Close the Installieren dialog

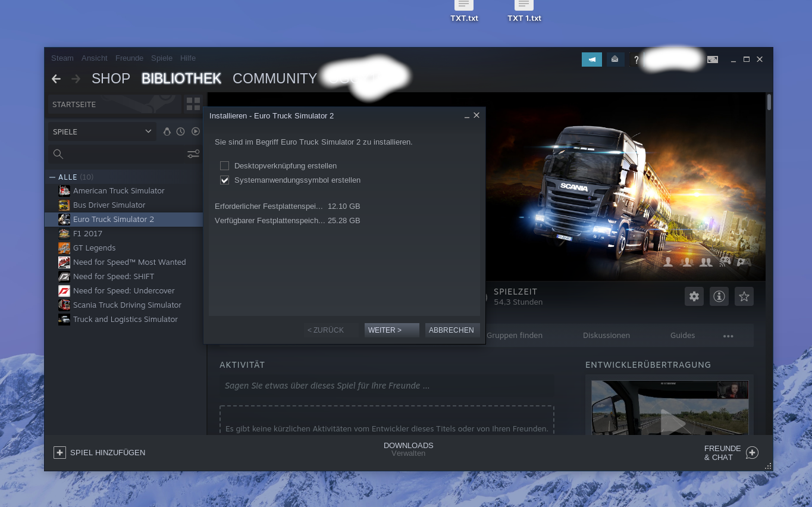pos(476,115)
